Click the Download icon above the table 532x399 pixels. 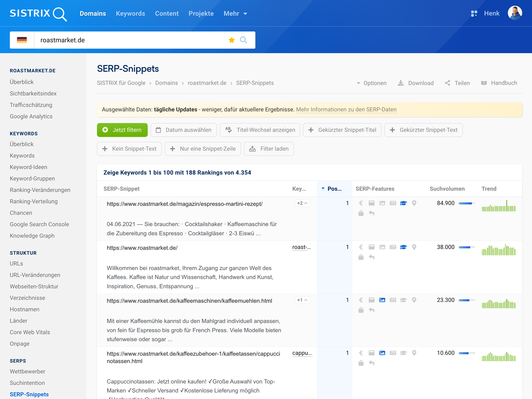tap(400, 83)
